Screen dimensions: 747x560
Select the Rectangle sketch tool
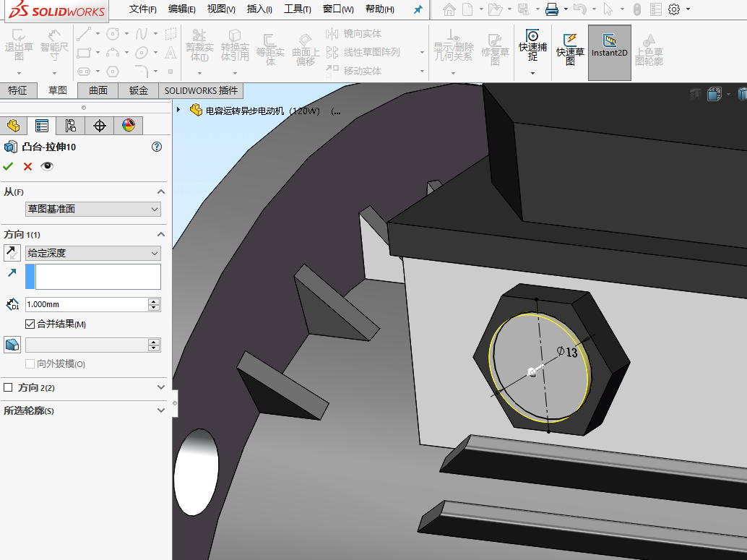coord(84,53)
